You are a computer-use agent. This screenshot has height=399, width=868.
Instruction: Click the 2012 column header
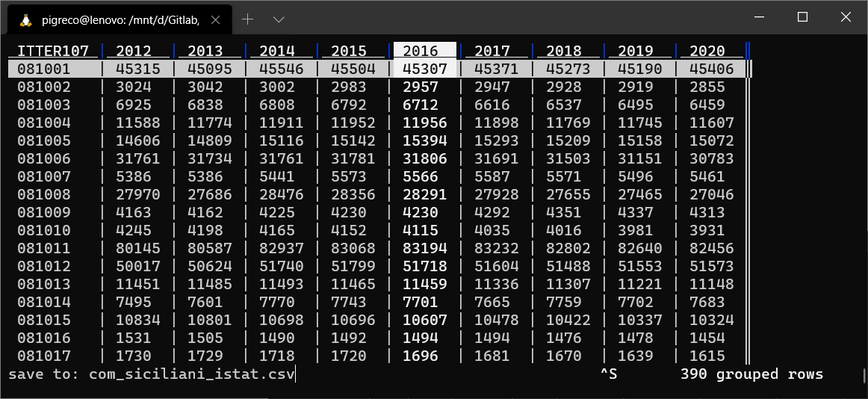(134, 51)
